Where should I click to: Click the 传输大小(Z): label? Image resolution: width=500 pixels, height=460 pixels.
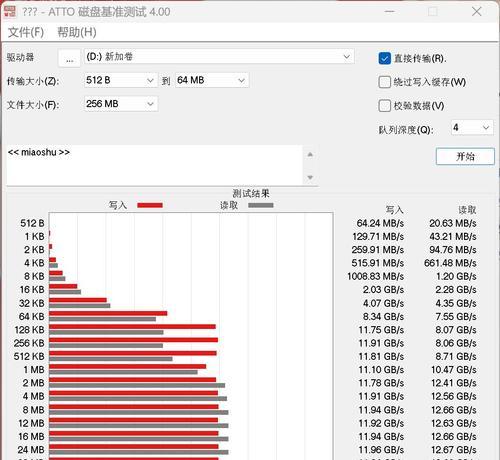pyautogui.click(x=33, y=81)
